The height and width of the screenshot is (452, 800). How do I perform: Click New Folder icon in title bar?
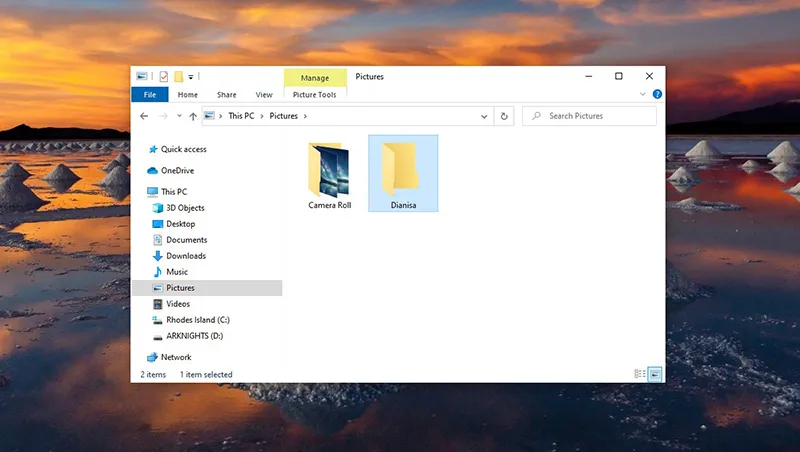click(178, 76)
